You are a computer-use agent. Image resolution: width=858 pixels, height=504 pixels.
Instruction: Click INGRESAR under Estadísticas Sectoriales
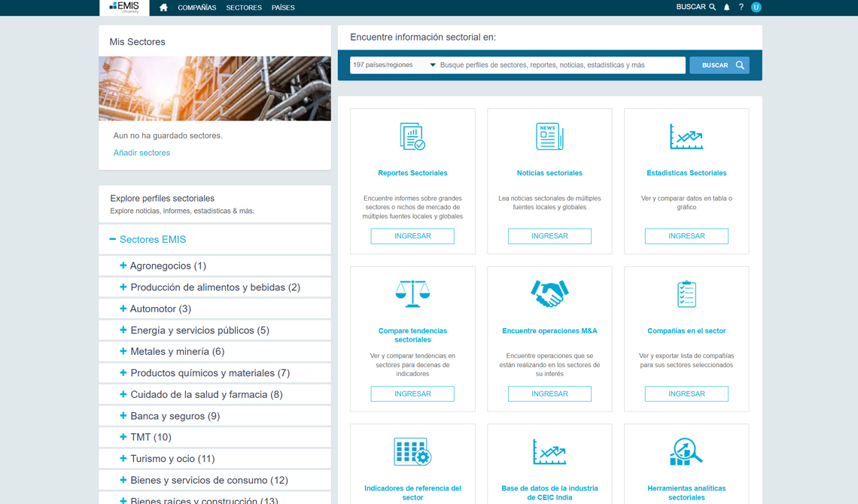click(x=686, y=236)
